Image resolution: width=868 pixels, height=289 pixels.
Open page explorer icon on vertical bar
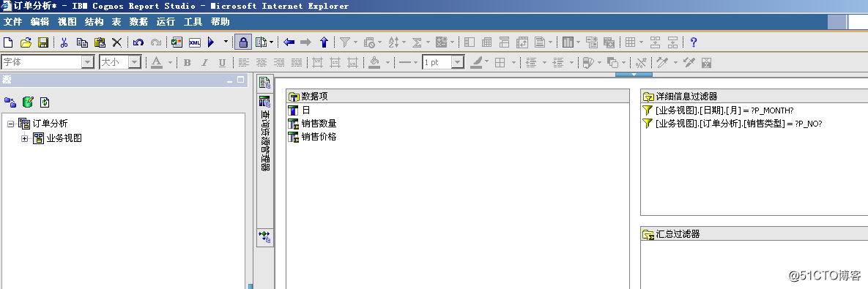click(265, 83)
